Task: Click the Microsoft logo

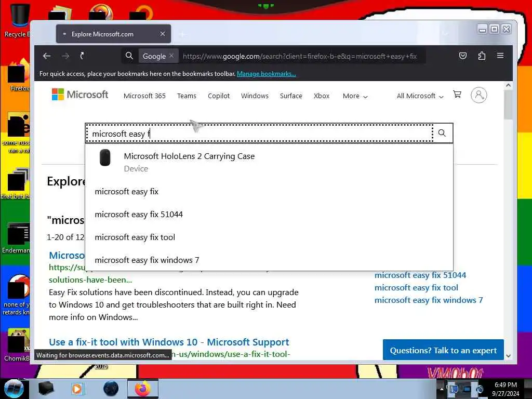Action: 80,95
